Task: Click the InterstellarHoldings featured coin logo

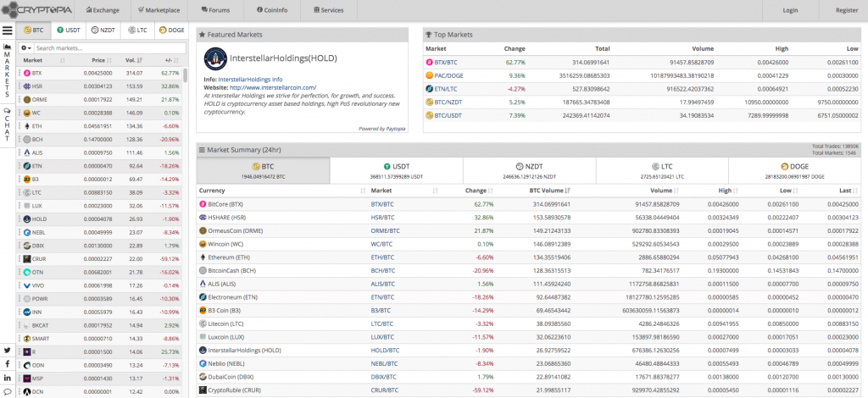Action: point(214,59)
